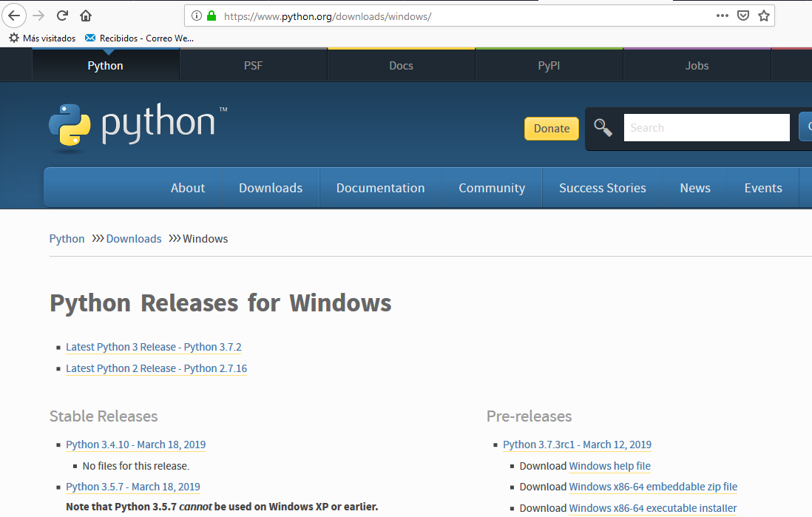
Task: Open the Documentation navigation menu
Action: click(380, 188)
